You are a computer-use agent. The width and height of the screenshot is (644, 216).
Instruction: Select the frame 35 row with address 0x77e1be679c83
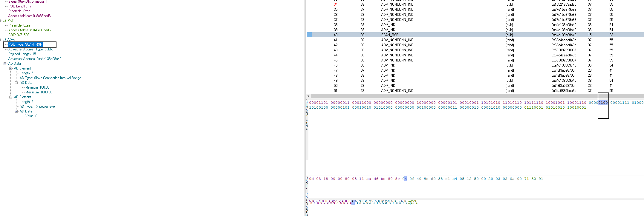click(x=475, y=10)
